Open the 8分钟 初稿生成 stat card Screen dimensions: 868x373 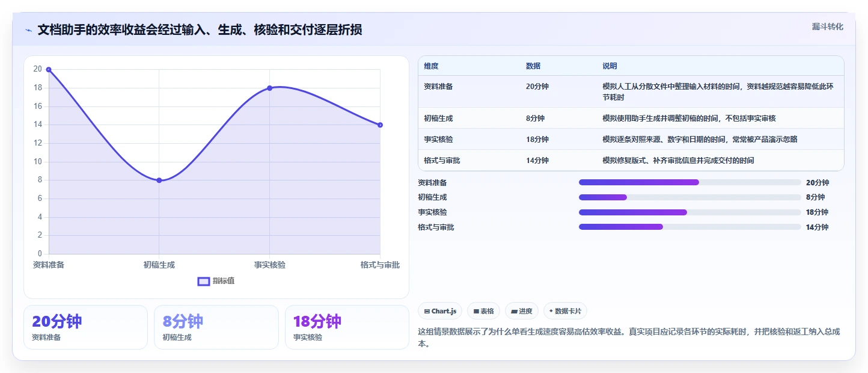216,327
